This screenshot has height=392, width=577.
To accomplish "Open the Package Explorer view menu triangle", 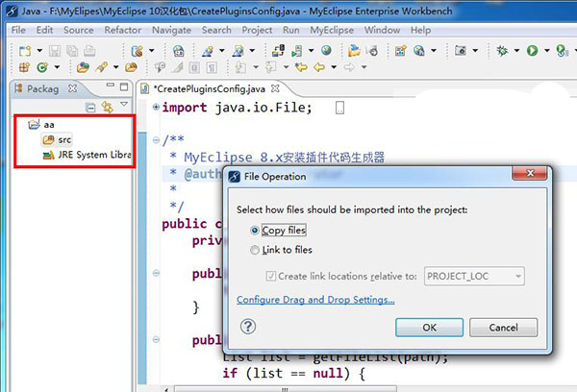I will click(124, 105).
